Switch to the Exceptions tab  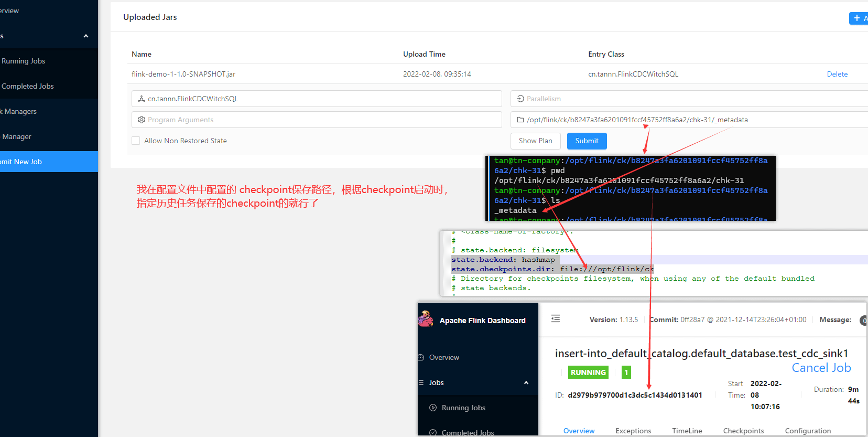[x=633, y=431]
